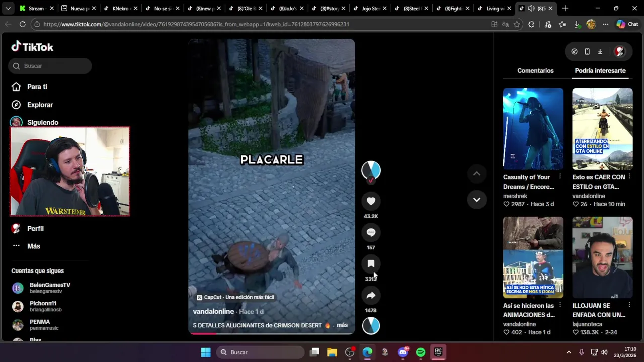Reload the page
The width and height of the screenshot is (644, 362).
(22, 24)
